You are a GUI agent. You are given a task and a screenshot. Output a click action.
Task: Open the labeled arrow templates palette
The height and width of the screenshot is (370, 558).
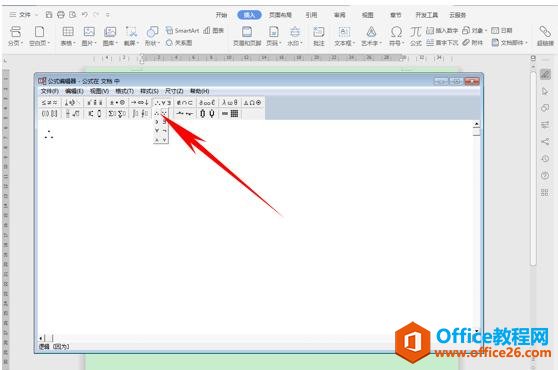[185, 113]
